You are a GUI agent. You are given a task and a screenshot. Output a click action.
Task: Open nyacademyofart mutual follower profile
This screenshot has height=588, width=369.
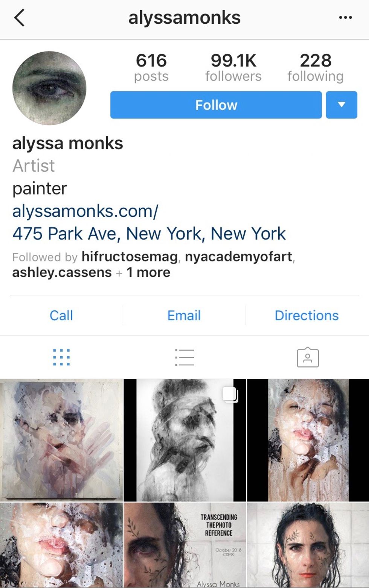click(239, 257)
